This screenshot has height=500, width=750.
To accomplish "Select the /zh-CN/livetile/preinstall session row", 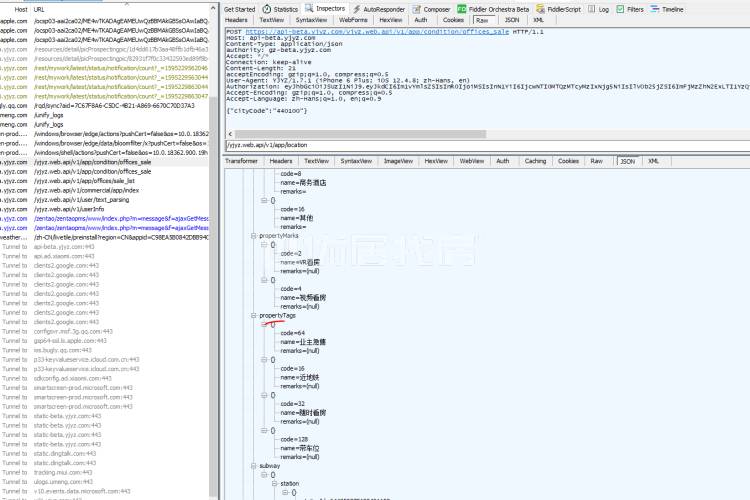I will point(104,237).
